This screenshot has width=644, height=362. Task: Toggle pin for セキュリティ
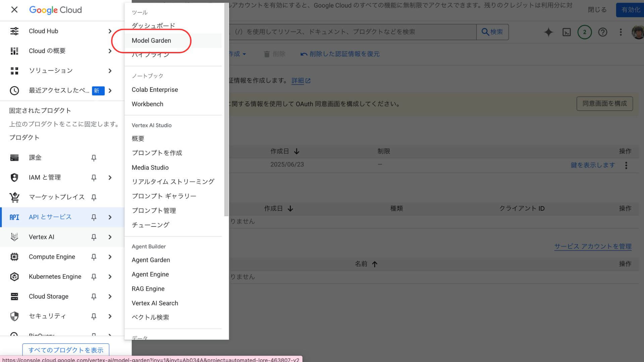pos(94,316)
